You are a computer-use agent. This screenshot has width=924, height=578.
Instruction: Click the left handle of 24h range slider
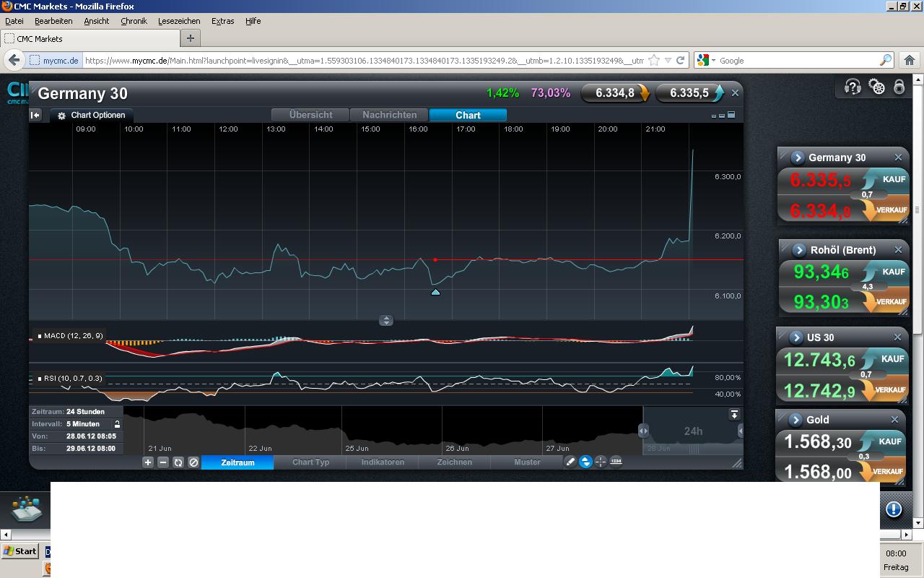tap(643, 431)
